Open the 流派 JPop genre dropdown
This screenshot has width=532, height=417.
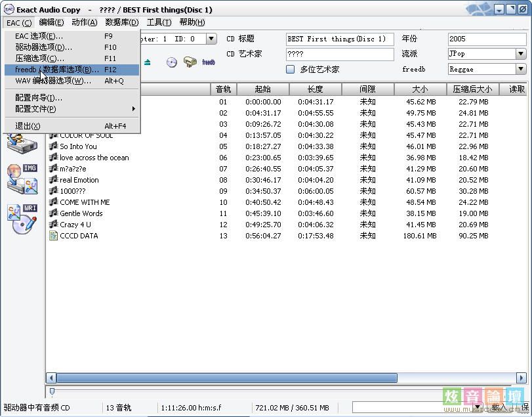click(x=521, y=54)
